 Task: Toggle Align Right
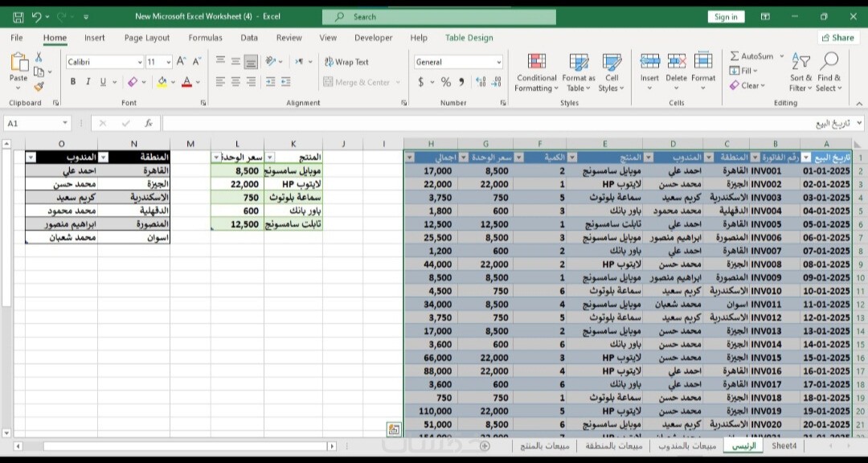pos(252,82)
